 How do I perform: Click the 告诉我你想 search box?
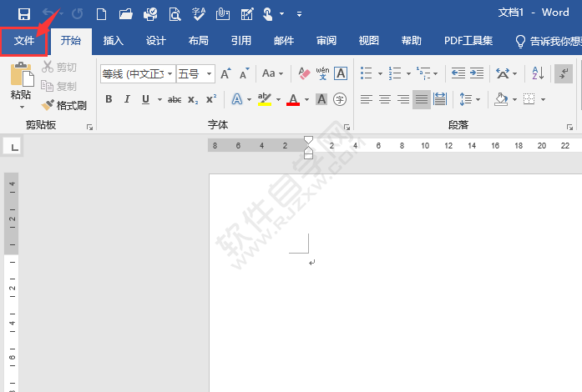pos(553,41)
